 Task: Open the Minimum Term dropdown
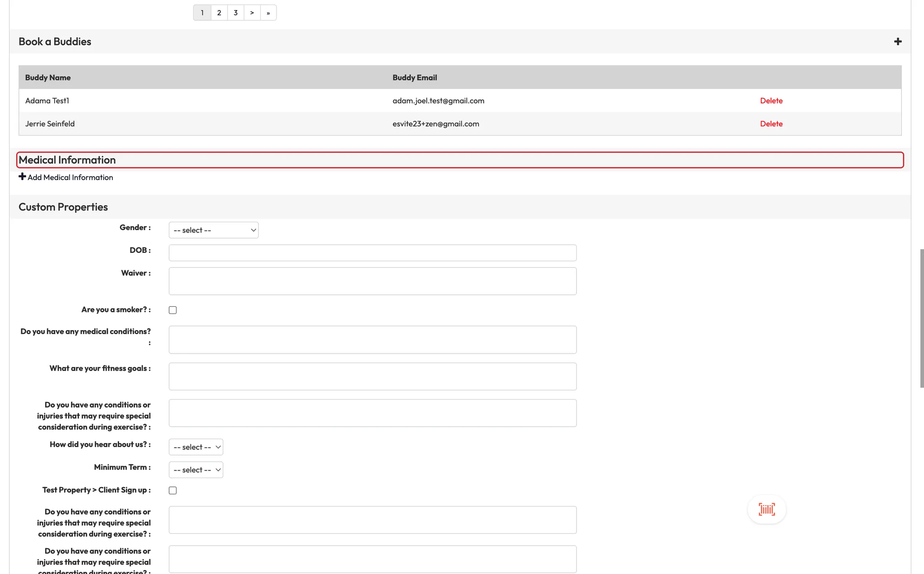[196, 470]
